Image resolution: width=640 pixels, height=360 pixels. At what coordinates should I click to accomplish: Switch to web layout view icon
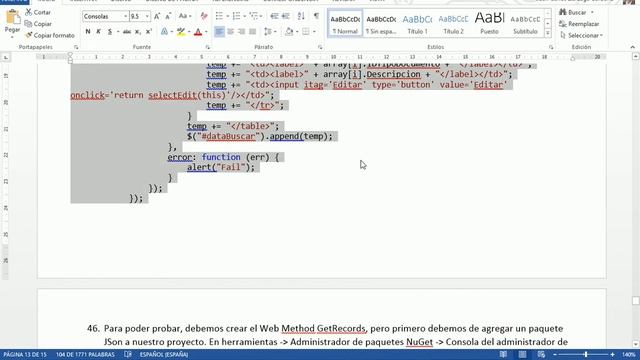(x=541, y=354)
